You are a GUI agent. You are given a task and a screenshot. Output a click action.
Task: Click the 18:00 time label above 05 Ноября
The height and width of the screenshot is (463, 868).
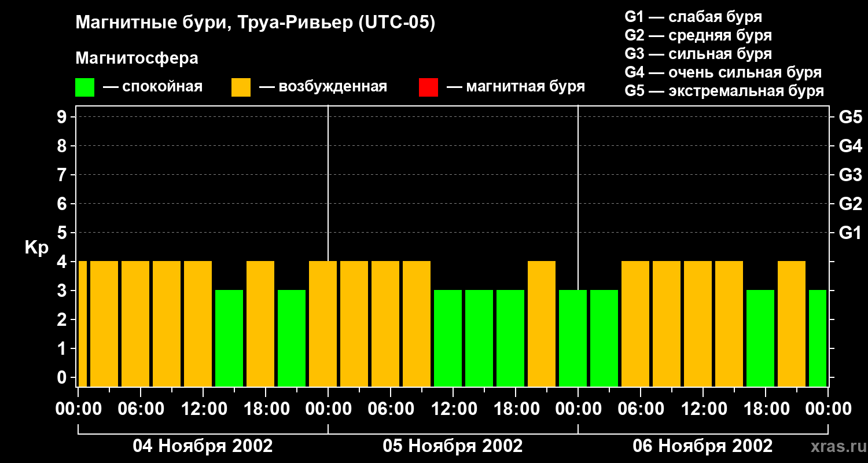click(x=516, y=409)
